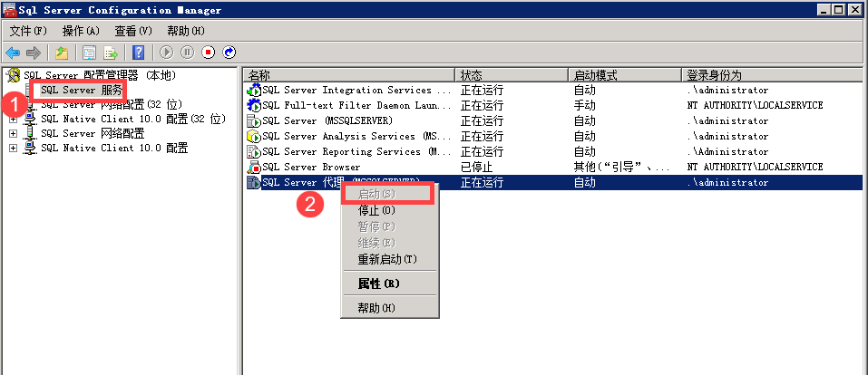Click the SQL Server Integration Services row icon

point(254,91)
